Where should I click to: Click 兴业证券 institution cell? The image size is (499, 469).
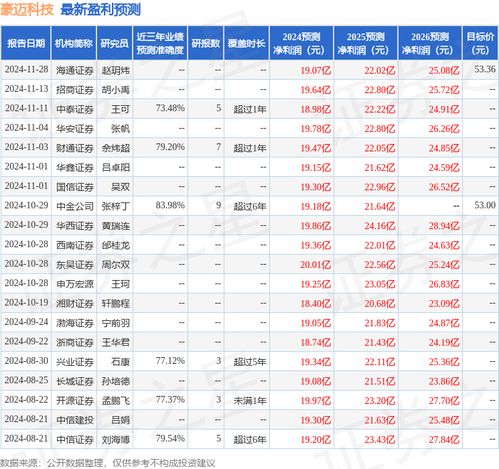click(75, 362)
